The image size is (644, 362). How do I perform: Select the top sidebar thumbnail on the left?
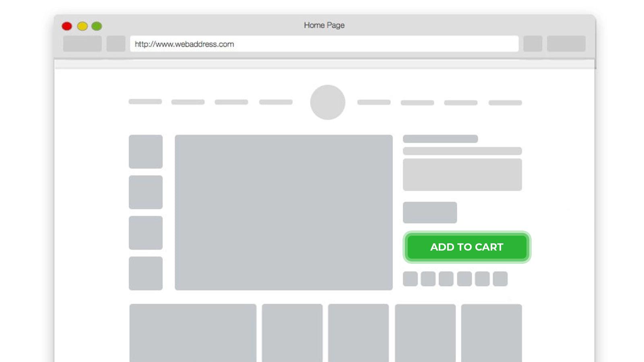coord(145,151)
